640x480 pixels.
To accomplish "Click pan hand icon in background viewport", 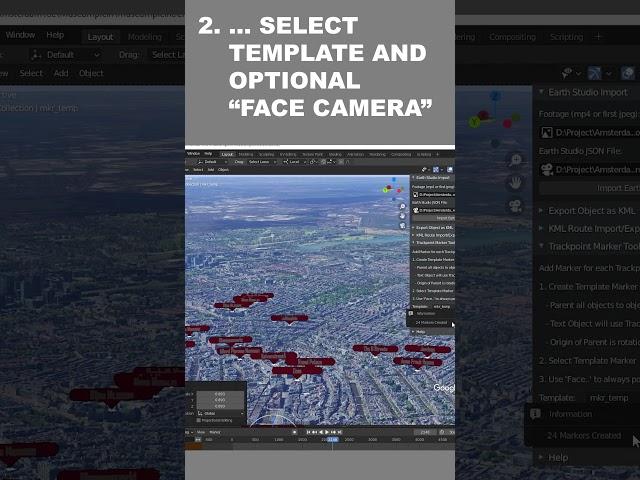I will 516,183.
